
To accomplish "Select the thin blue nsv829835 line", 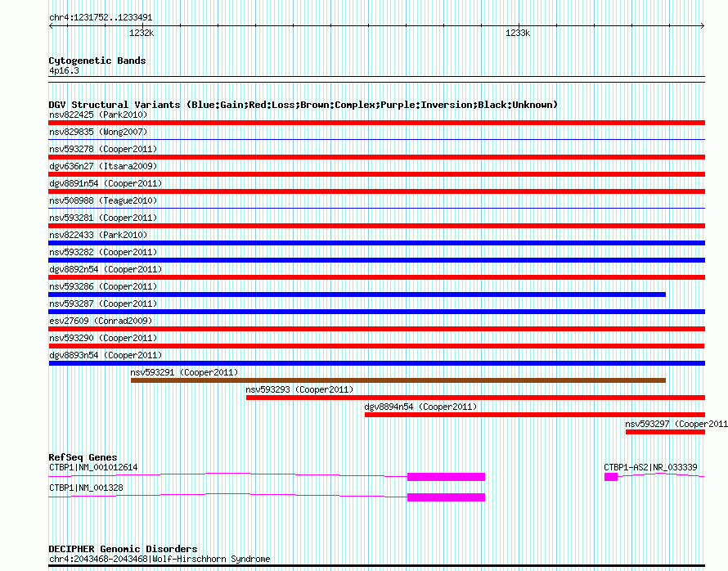I will click(x=376, y=139).
